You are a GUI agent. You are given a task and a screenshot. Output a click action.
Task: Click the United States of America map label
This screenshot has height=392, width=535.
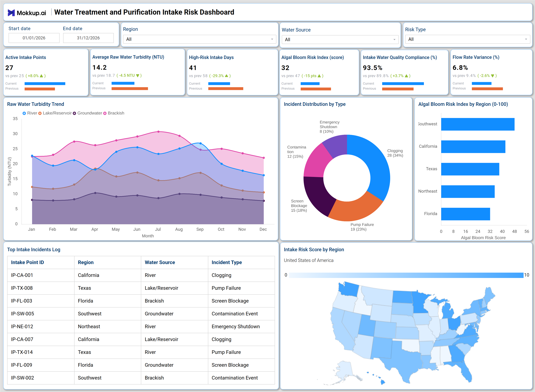(x=309, y=260)
